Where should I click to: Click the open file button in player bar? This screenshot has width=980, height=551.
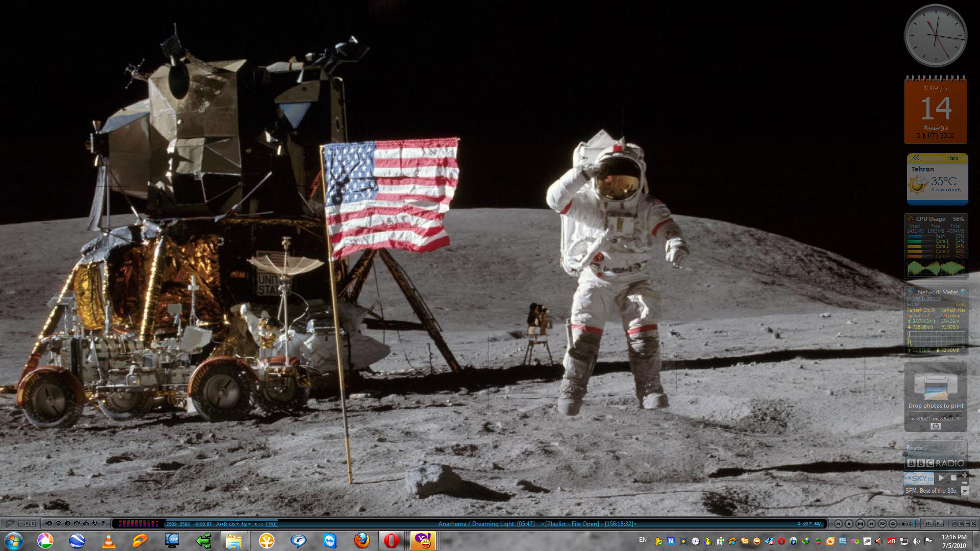[882, 524]
